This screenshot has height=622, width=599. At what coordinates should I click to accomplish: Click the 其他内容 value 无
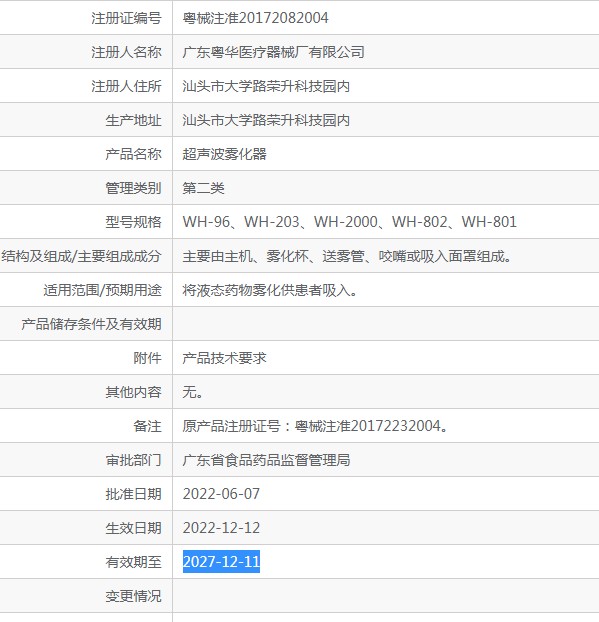tap(193, 392)
